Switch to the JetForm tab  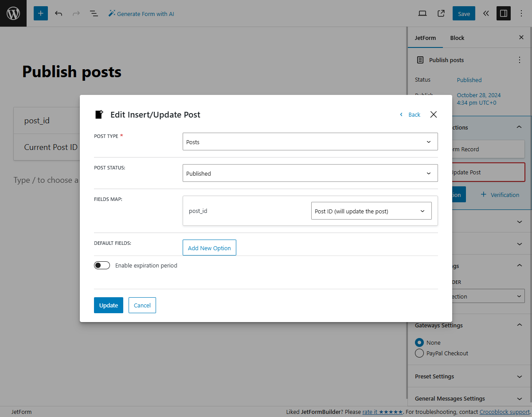click(x=425, y=38)
